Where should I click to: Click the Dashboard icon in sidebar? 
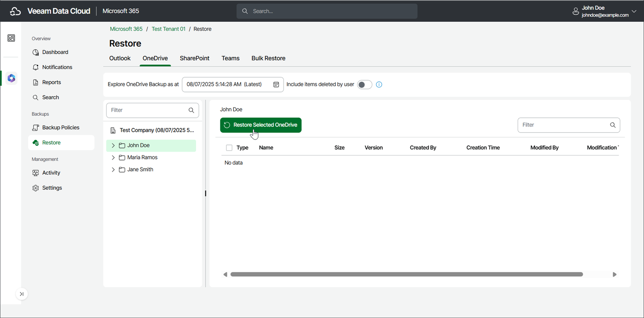pos(36,52)
